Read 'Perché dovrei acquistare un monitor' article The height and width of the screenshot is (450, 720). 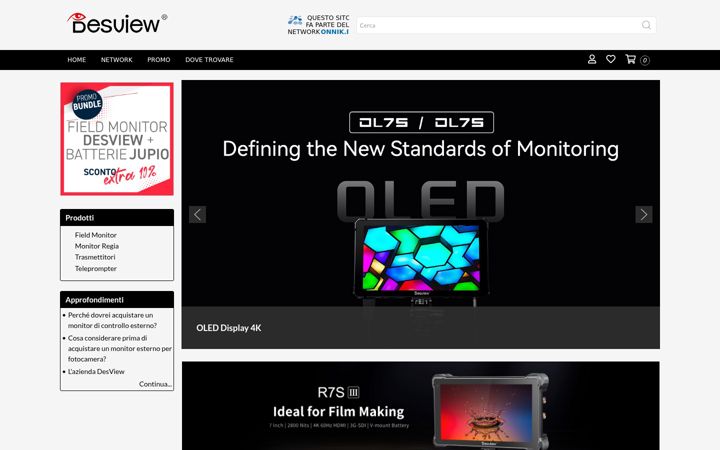[x=112, y=320]
